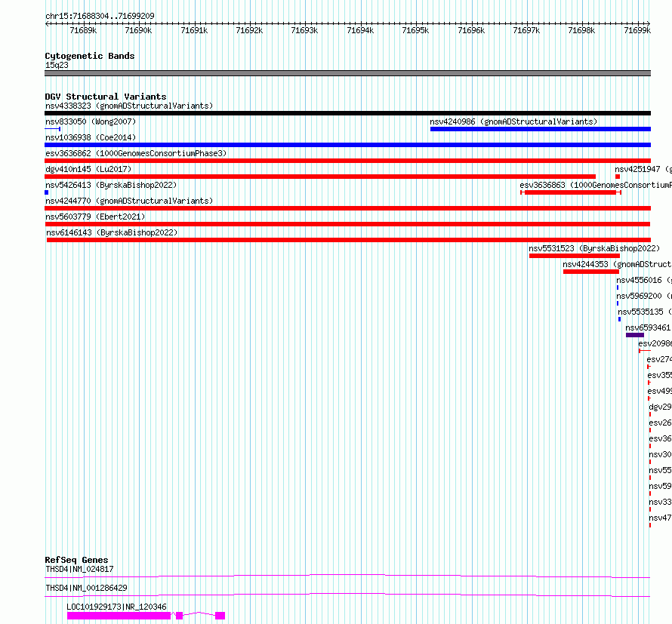The image size is (672, 624).
Task: Open the nsv4556016 variant label
Action: tap(644, 280)
